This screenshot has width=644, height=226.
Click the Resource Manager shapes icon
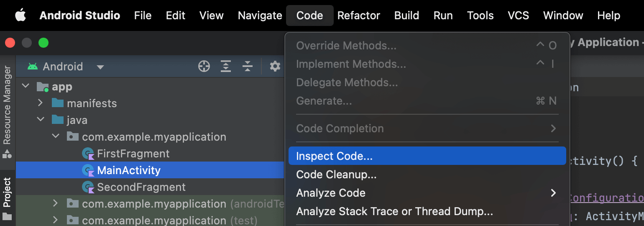coord(7,154)
